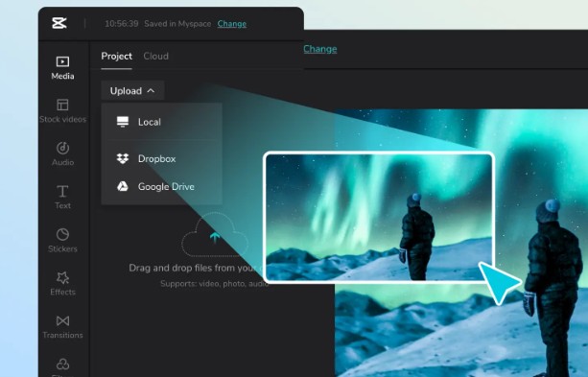Switch to the Project tab

pos(117,57)
